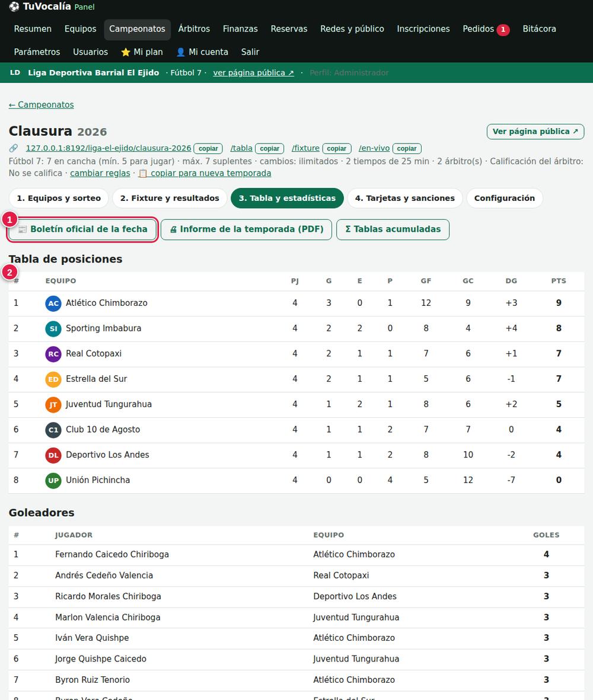Viewport: 593px width, 700px height.
Task: Click the Juventud Tungurahua JT badge
Action: pyautogui.click(x=53, y=404)
